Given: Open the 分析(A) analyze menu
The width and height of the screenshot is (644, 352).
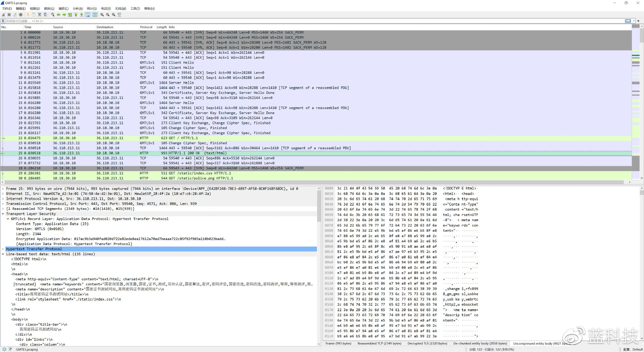Looking at the screenshot, I should pyautogui.click(x=78, y=8).
